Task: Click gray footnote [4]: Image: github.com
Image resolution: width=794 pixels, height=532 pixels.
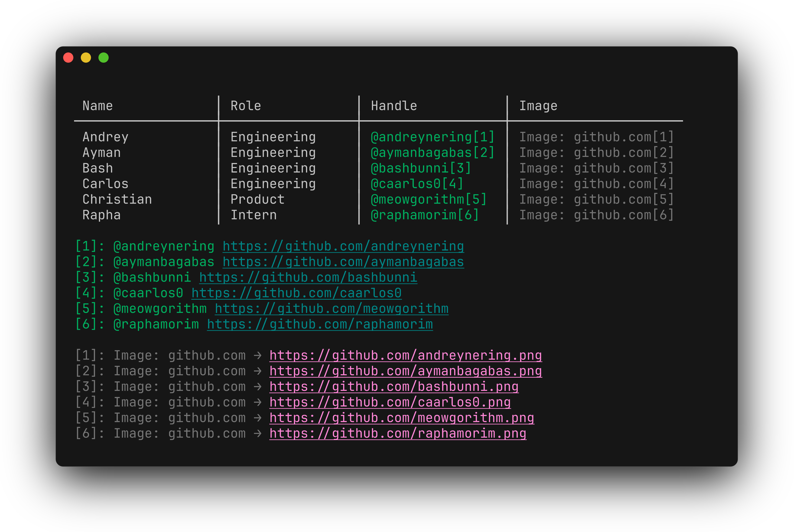Action: 160,402
